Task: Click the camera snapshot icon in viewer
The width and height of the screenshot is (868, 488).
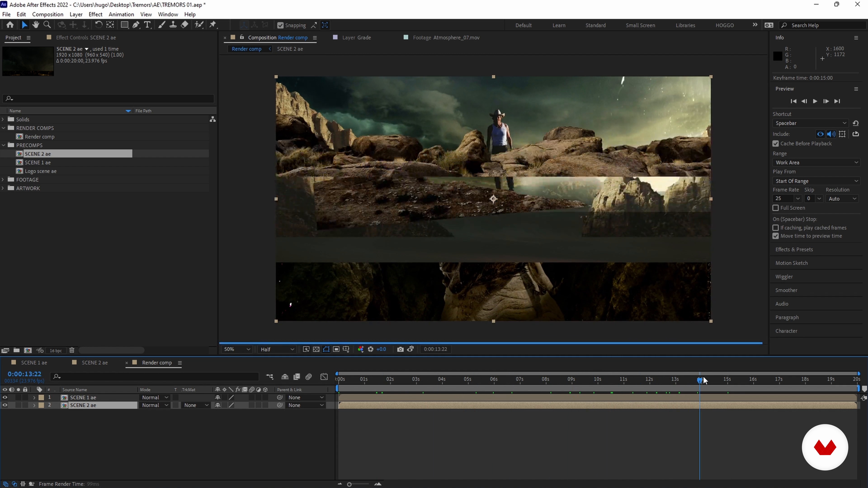Action: tap(400, 349)
